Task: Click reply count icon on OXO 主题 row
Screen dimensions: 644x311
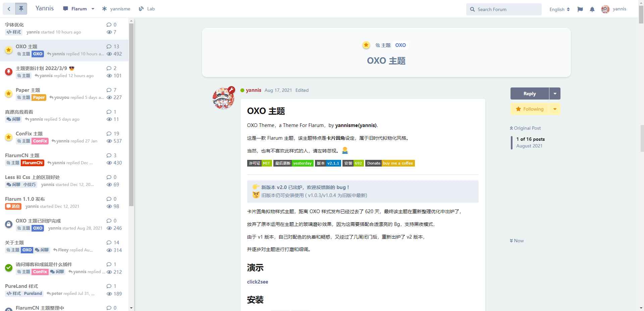Action: click(109, 47)
